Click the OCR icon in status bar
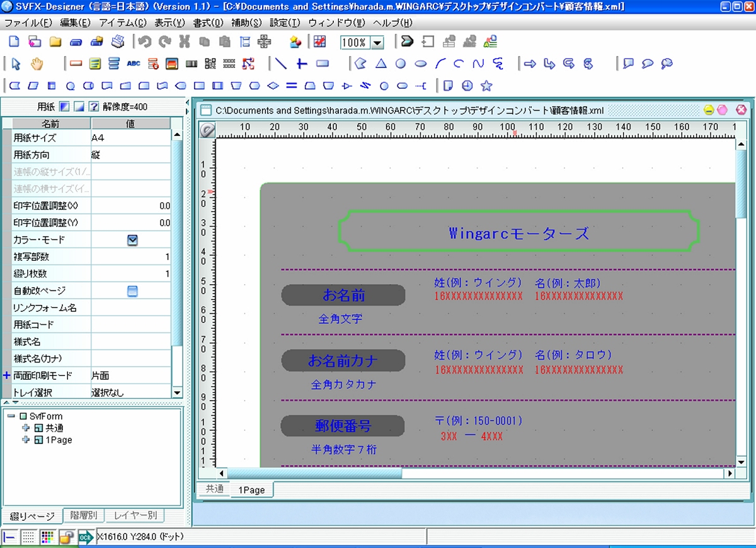Image resolution: width=756 pixels, height=548 pixels. [86, 537]
